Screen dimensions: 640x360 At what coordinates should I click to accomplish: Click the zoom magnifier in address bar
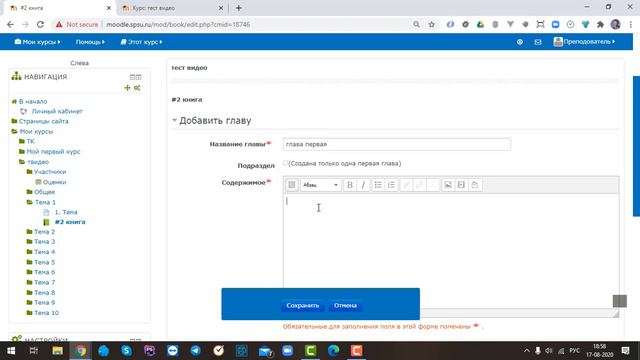416,24
